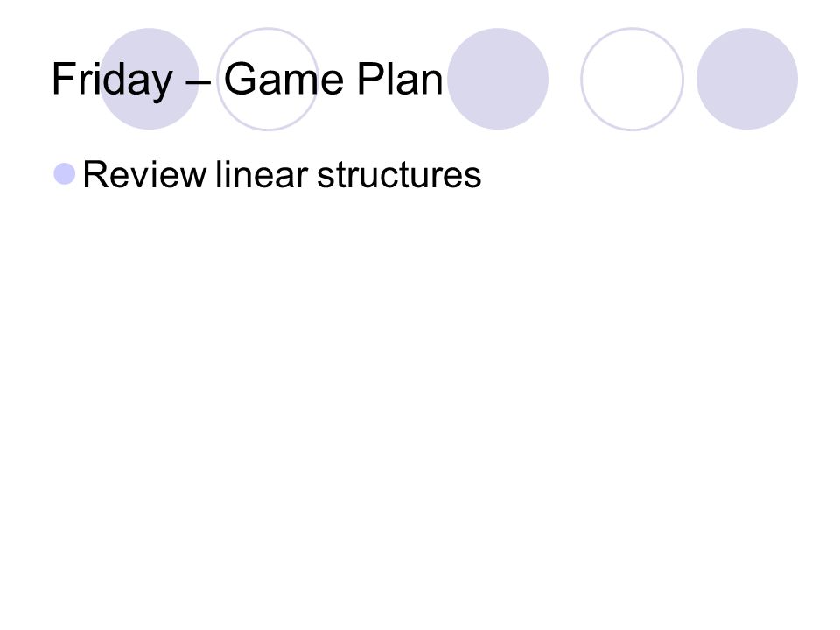
Task: Click the capital "G" in Game
Action: [x=241, y=79]
